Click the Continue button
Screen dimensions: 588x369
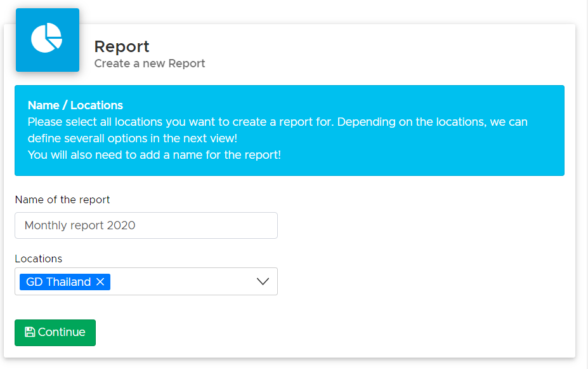(x=55, y=333)
